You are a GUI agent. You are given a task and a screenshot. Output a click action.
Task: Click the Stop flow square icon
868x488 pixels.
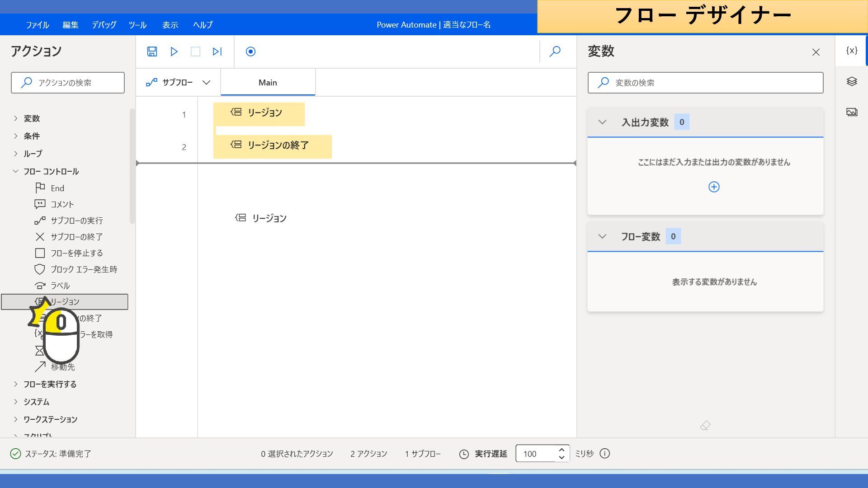[x=195, y=52]
